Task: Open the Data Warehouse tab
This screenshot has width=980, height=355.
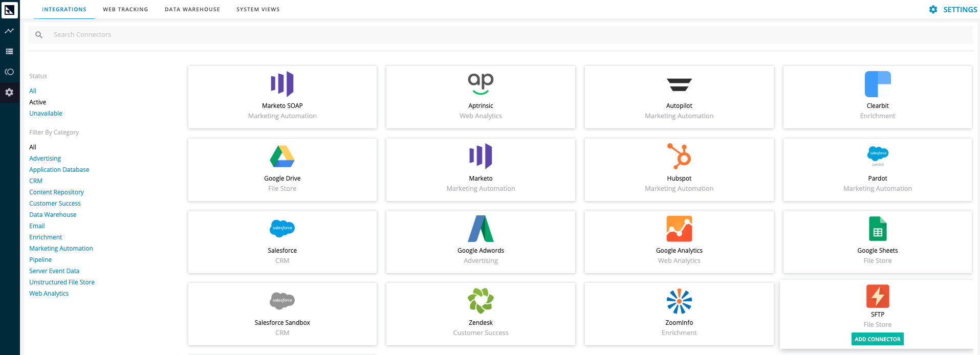Action: click(x=192, y=9)
